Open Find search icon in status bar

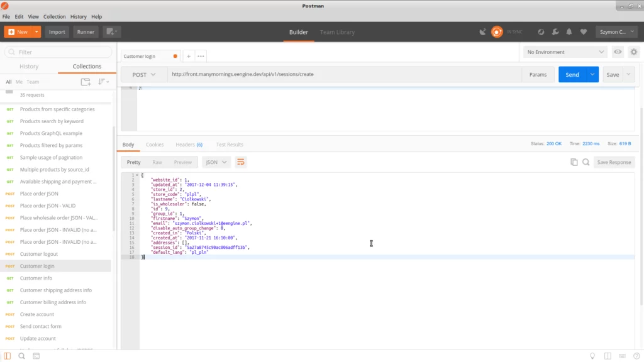tap(22, 356)
